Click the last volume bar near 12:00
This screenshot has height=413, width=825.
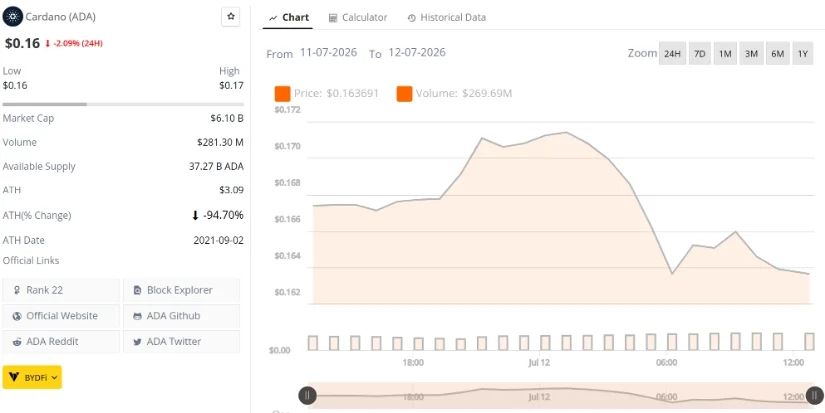tap(809, 341)
